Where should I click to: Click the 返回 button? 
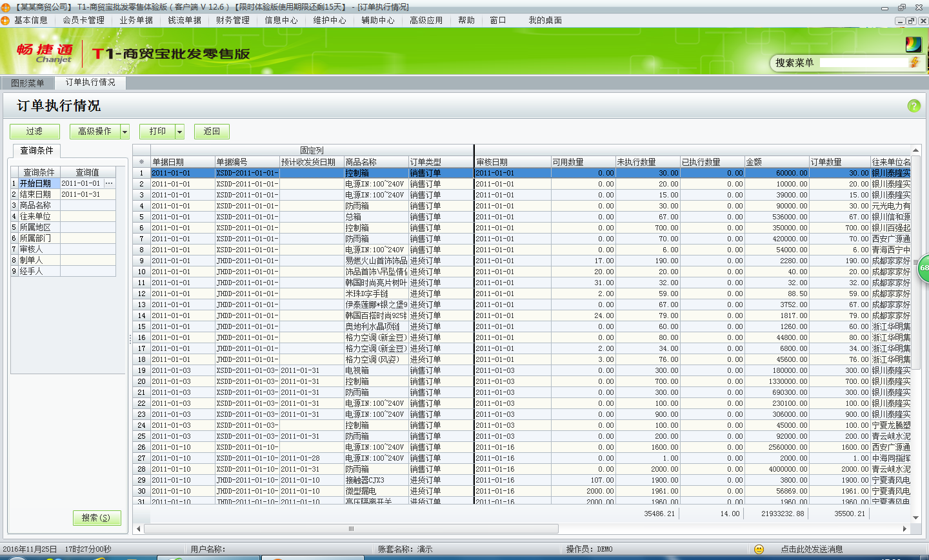[212, 132]
